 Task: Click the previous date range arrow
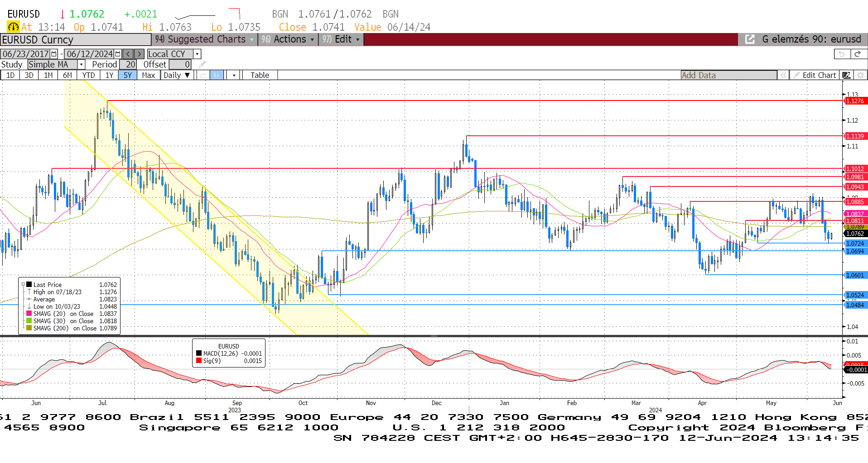pyautogui.click(x=128, y=54)
